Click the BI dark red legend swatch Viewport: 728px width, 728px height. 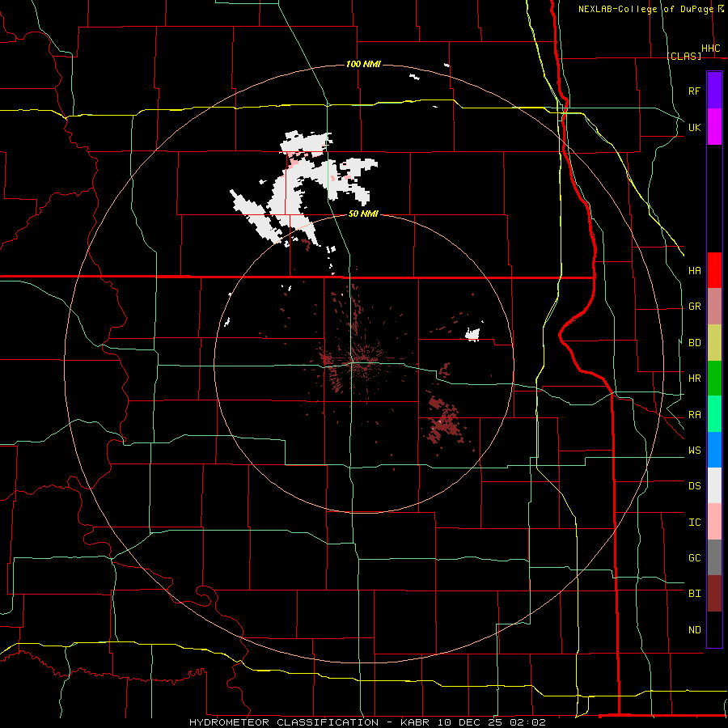[714, 594]
